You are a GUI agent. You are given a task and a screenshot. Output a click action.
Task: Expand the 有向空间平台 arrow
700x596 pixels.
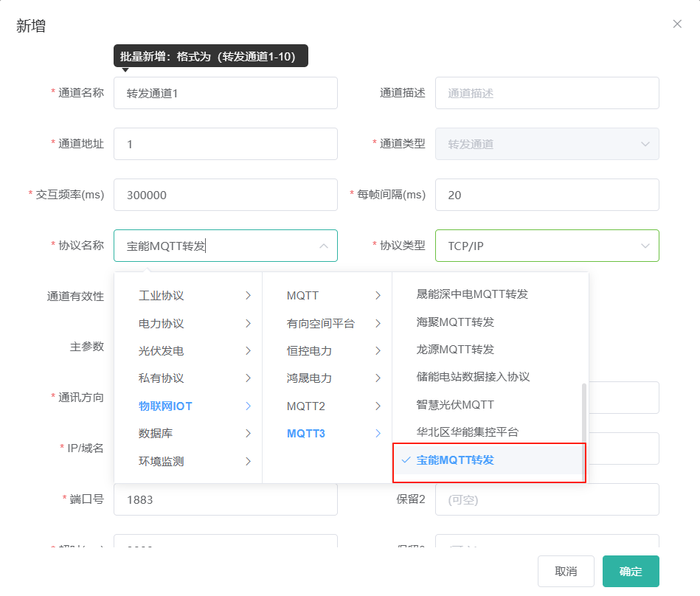coord(378,323)
